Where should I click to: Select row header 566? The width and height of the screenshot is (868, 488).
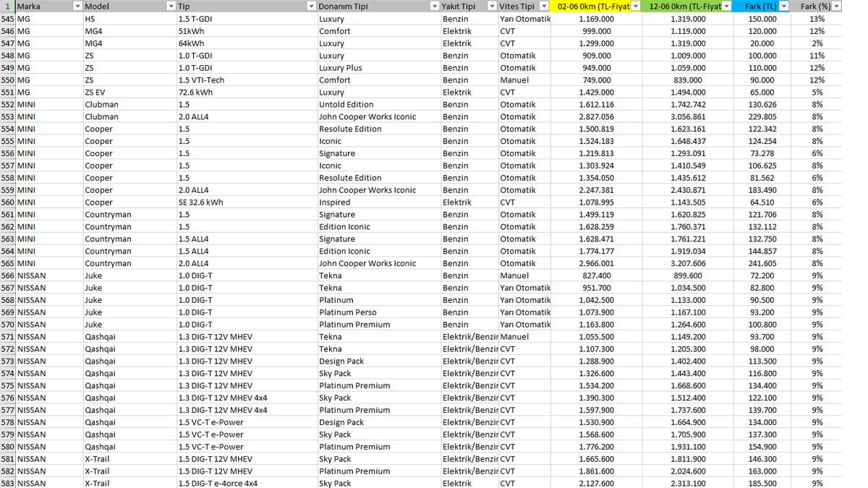tap(7, 275)
